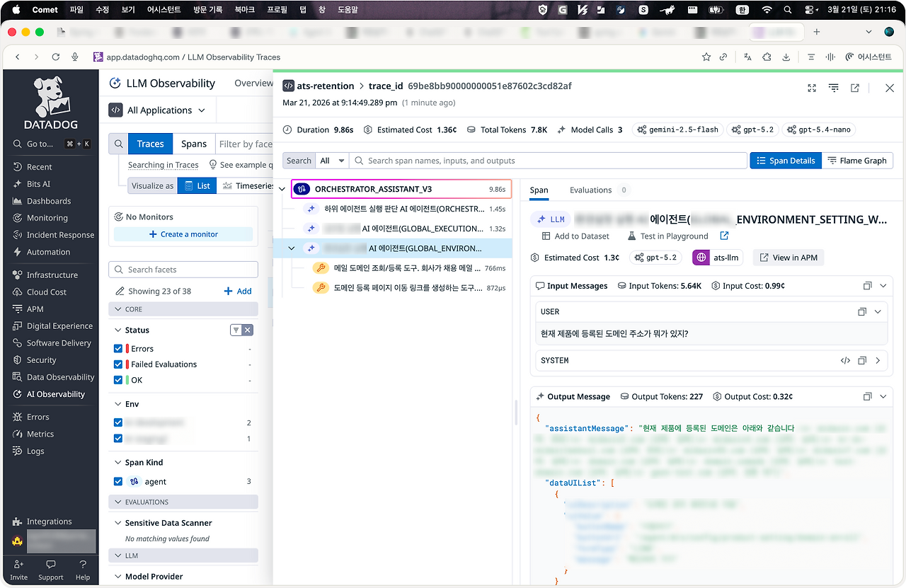The width and height of the screenshot is (906, 588).
Task: Copy the Input Messages content
Action: coord(867,286)
